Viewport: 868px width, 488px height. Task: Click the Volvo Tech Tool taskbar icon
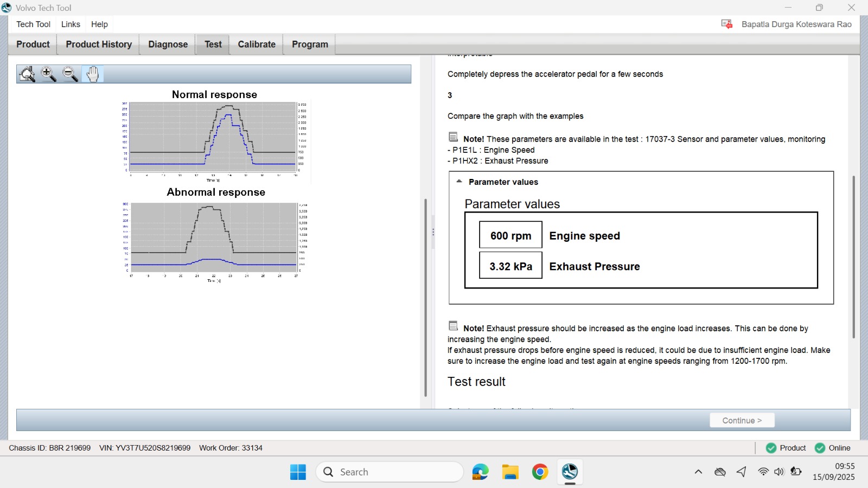pyautogui.click(x=570, y=472)
